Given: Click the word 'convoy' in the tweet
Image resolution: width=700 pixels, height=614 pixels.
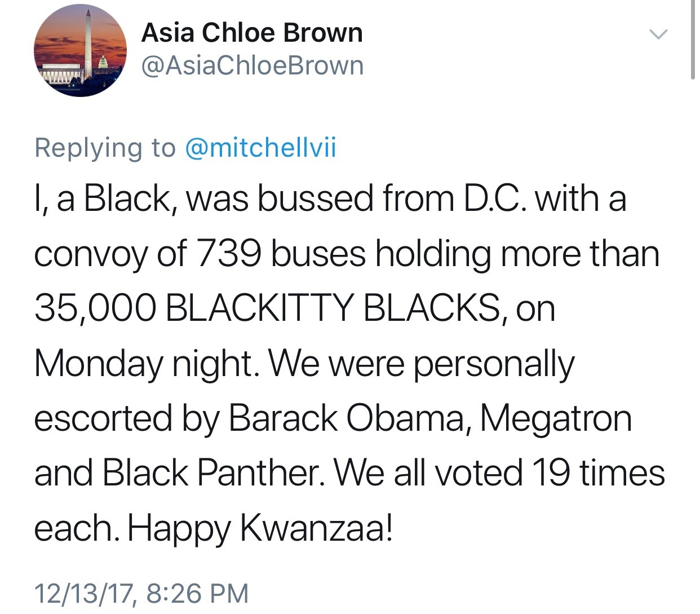Looking at the screenshot, I should [x=90, y=253].
